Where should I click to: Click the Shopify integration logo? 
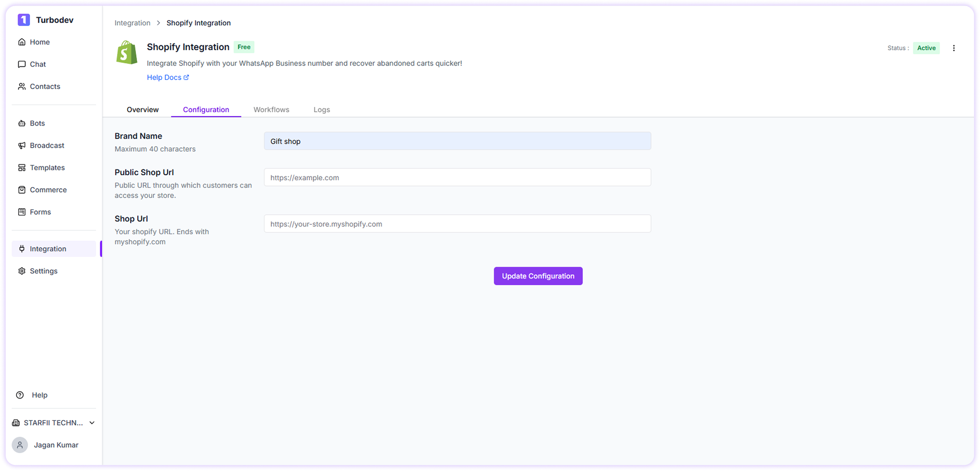[126, 52]
